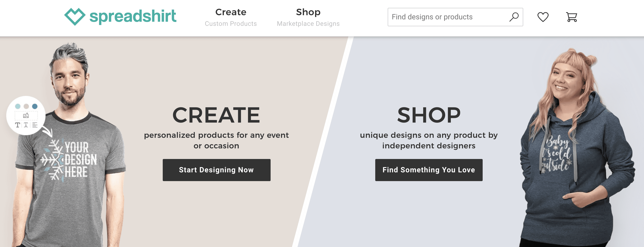Click the curved text T icon
644x247 pixels.
(26, 125)
